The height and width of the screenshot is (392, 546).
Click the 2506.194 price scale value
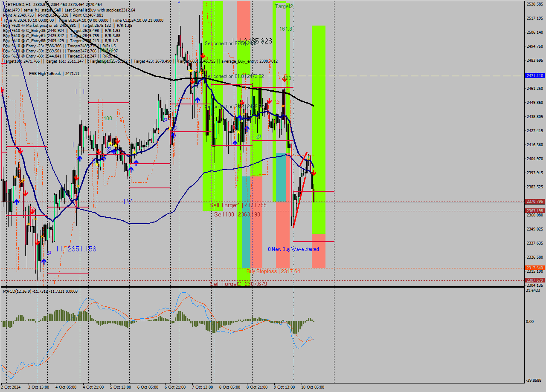[x=535, y=32]
